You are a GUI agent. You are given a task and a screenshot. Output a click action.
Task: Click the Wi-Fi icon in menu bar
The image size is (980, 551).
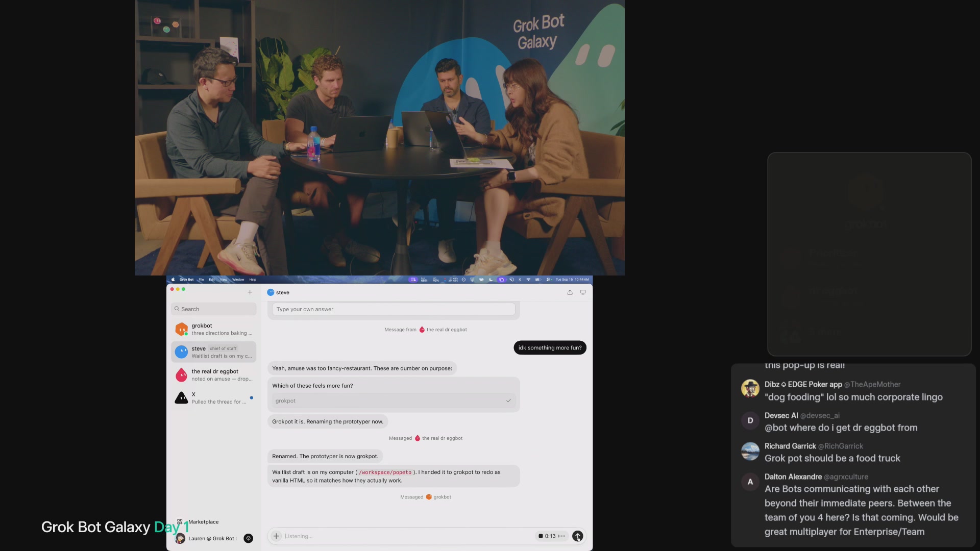click(x=528, y=280)
